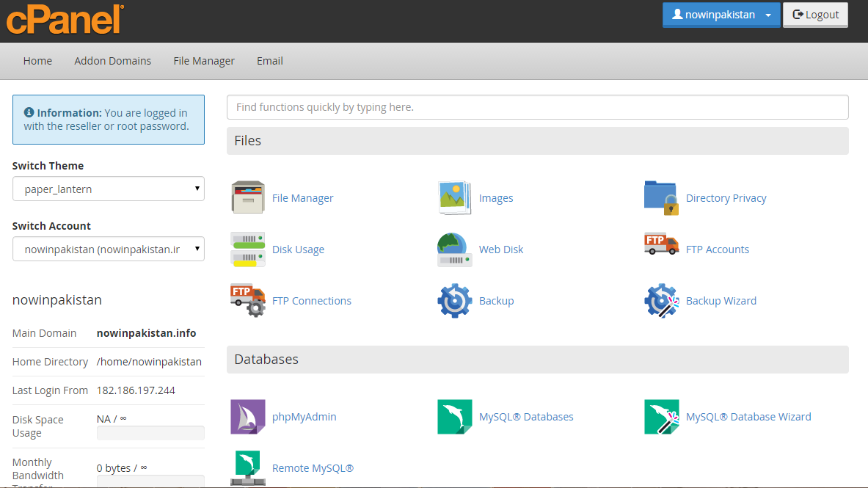Click the user avatar icon beside nowinpakistan
868x488 pixels.
pos(677,15)
